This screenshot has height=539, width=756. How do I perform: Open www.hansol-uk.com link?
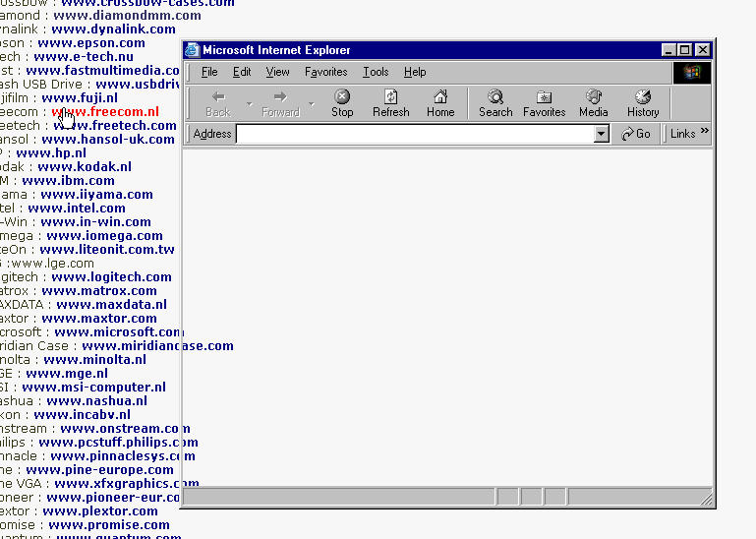[x=108, y=140]
